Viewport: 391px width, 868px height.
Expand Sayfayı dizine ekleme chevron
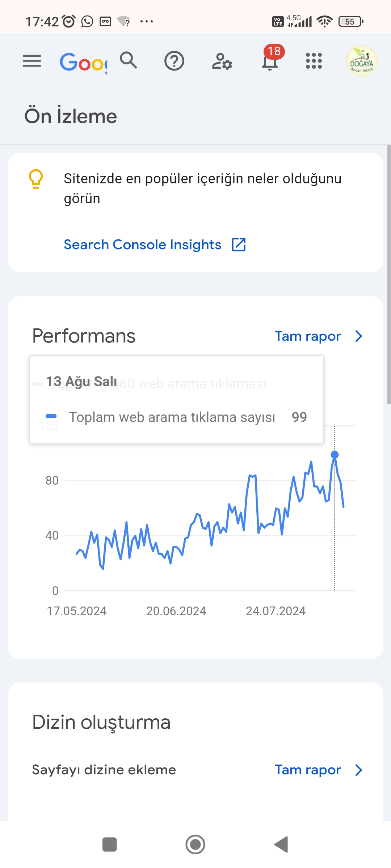tap(359, 770)
